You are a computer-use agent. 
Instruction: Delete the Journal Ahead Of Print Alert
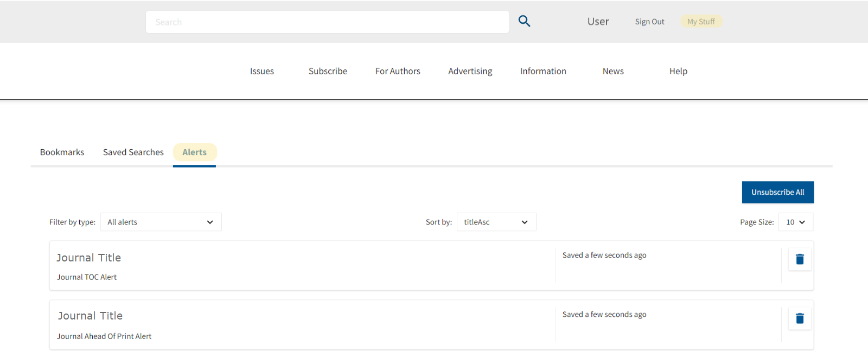[800, 318]
